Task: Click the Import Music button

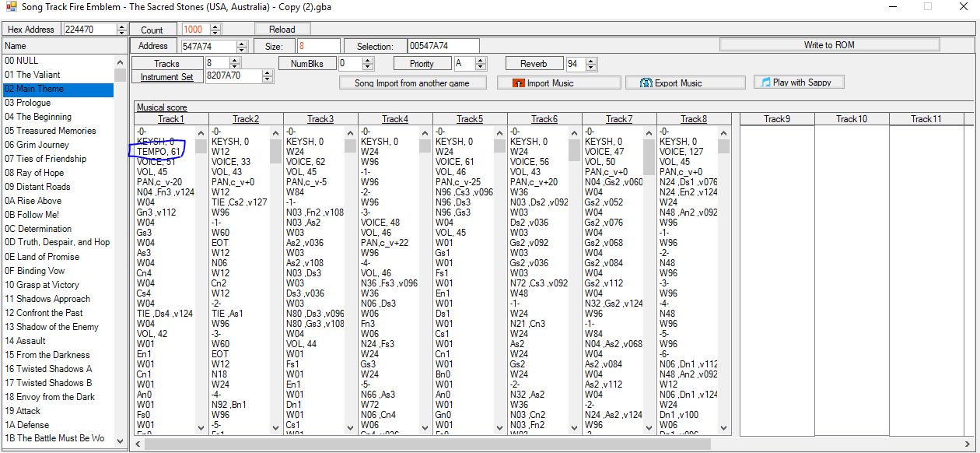Action: point(558,83)
